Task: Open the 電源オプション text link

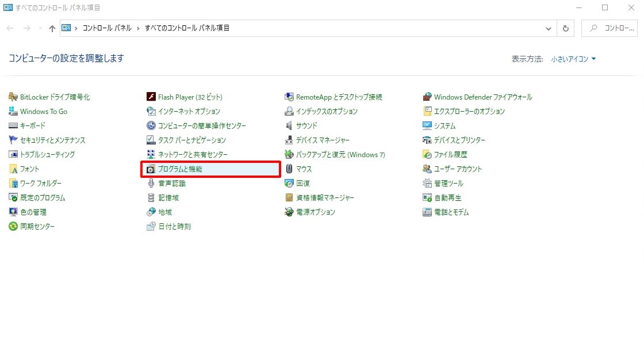Action: 316,212
